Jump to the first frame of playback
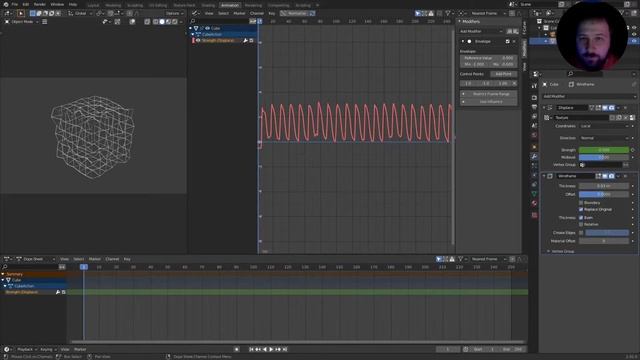 [x=251, y=349]
